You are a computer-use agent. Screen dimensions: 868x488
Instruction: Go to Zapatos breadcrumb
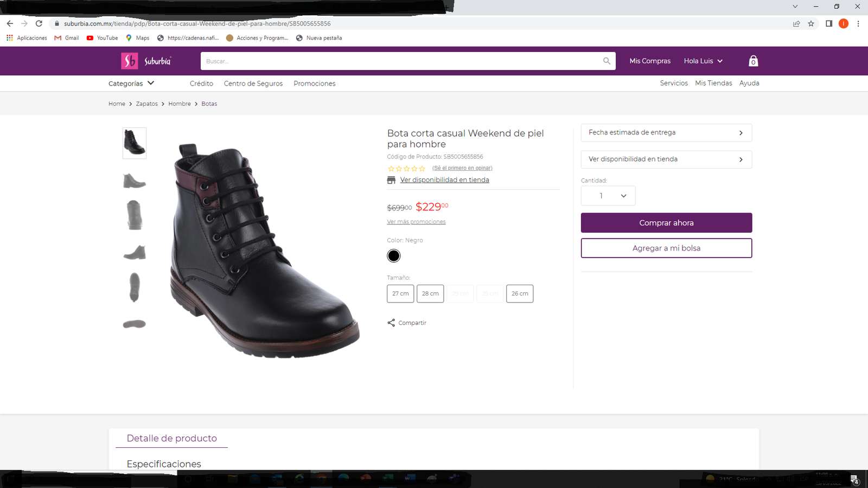[146, 104]
